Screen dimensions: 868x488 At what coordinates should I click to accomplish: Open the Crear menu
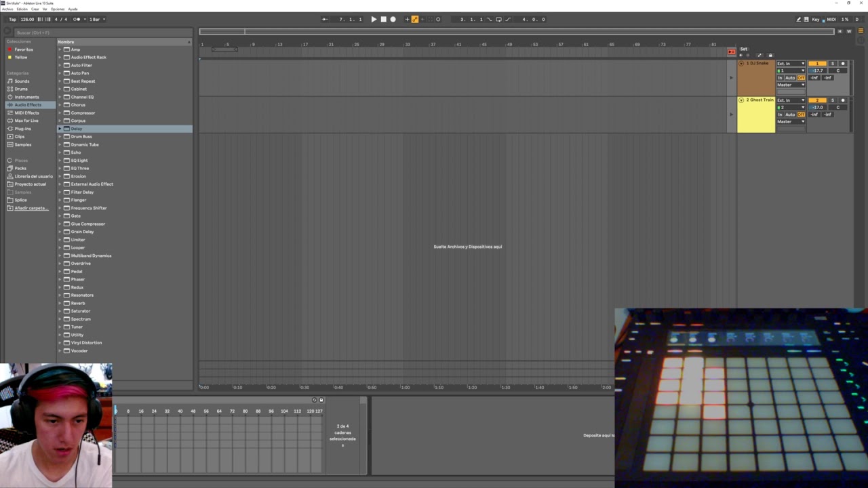pos(35,9)
